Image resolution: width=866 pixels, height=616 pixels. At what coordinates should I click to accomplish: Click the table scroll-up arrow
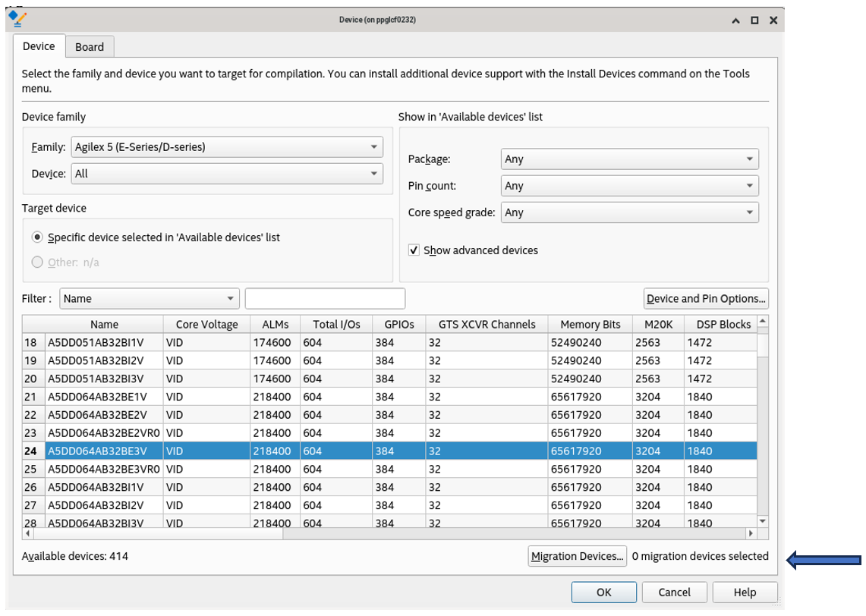[x=763, y=321]
